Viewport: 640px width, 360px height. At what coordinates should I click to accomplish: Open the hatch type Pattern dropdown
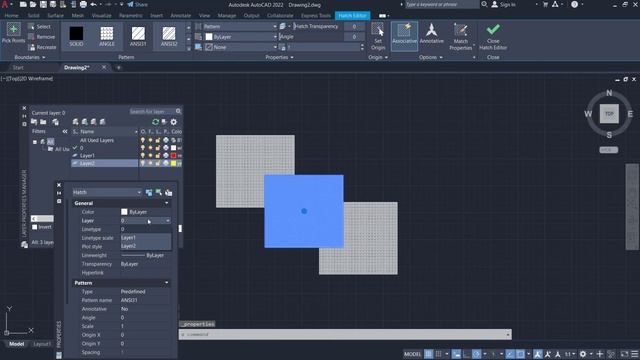click(240, 27)
